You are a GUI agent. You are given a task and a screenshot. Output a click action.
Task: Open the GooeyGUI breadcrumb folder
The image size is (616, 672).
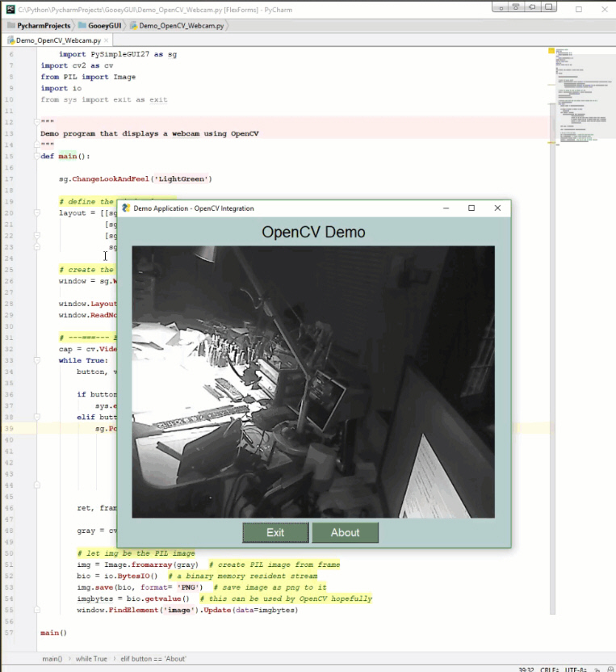click(100, 26)
